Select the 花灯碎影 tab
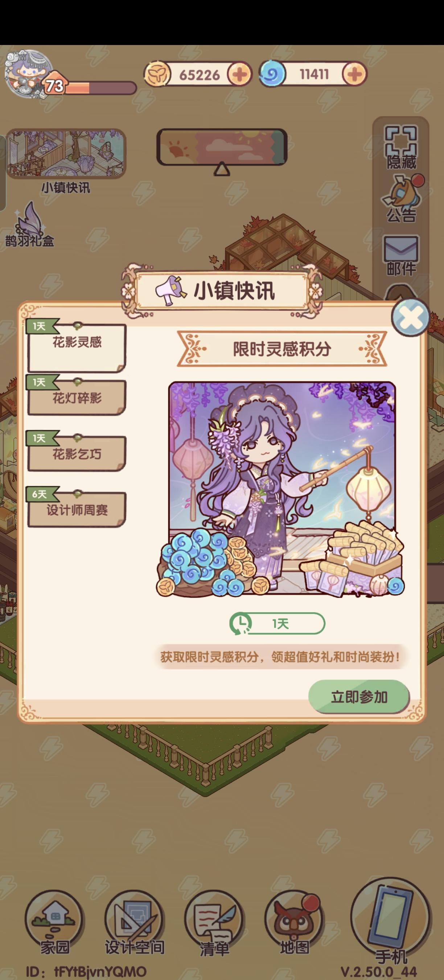444x980 pixels. tap(77, 398)
